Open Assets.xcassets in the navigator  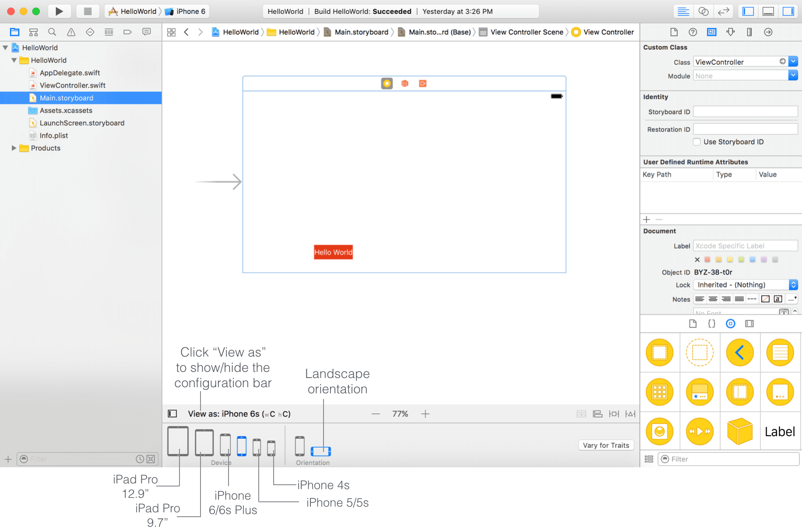tap(66, 111)
